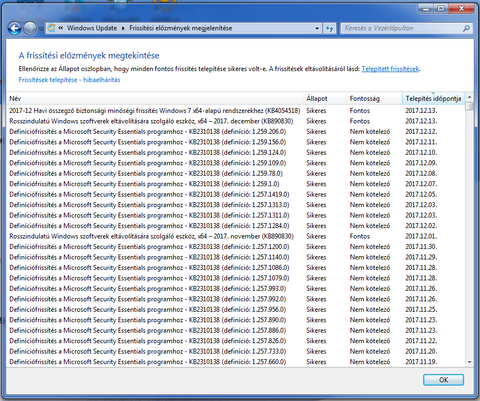
Task: Select the definition 1.257.660.0 row
Action: 235,362
